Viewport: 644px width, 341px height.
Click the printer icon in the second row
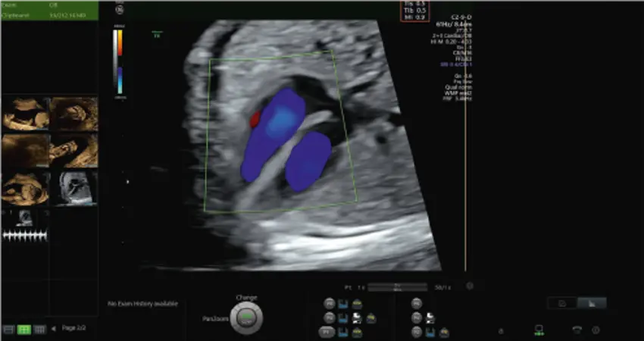coord(356,318)
